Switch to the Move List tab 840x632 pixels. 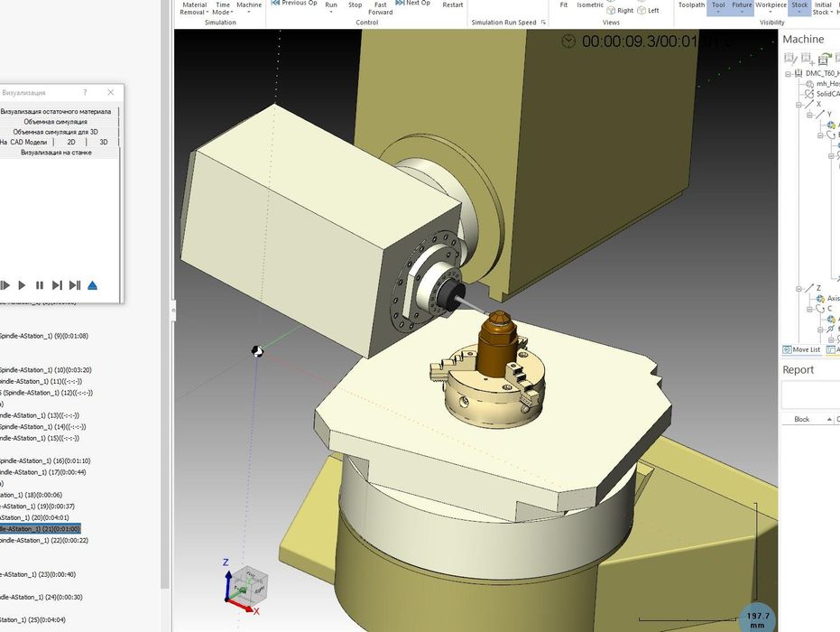[x=802, y=349]
